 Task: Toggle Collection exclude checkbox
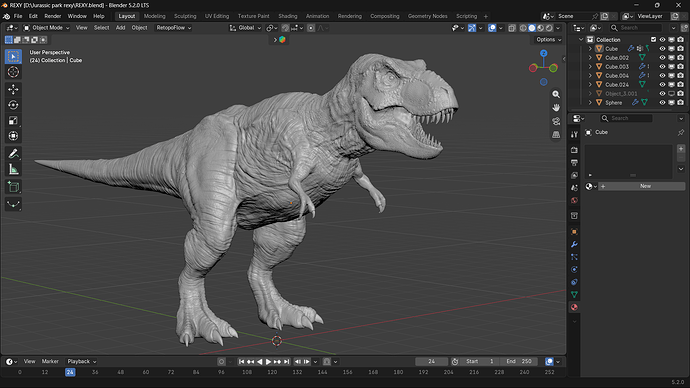(x=653, y=40)
